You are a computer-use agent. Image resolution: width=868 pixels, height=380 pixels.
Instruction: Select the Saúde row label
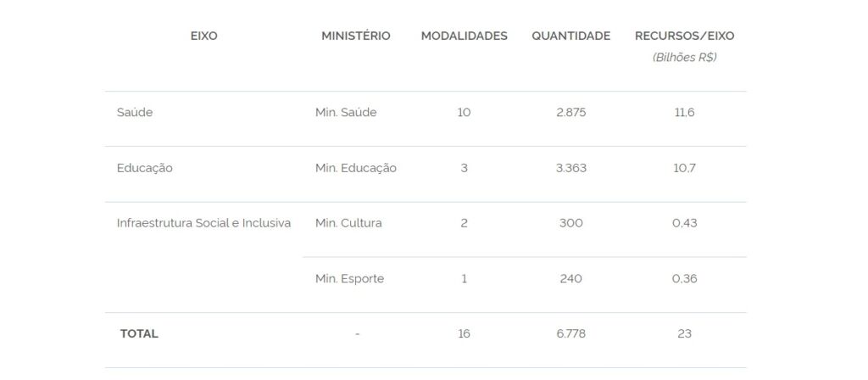[x=135, y=113]
